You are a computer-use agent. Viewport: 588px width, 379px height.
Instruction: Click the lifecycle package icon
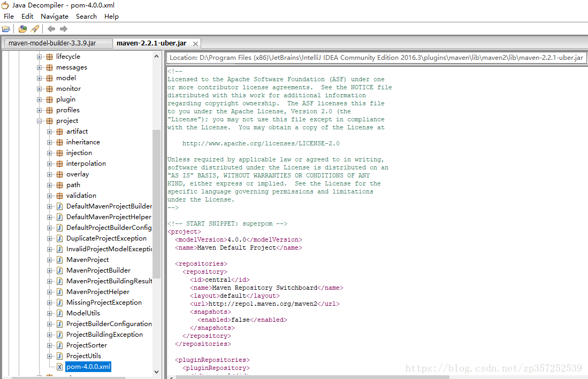tap(50, 57)
